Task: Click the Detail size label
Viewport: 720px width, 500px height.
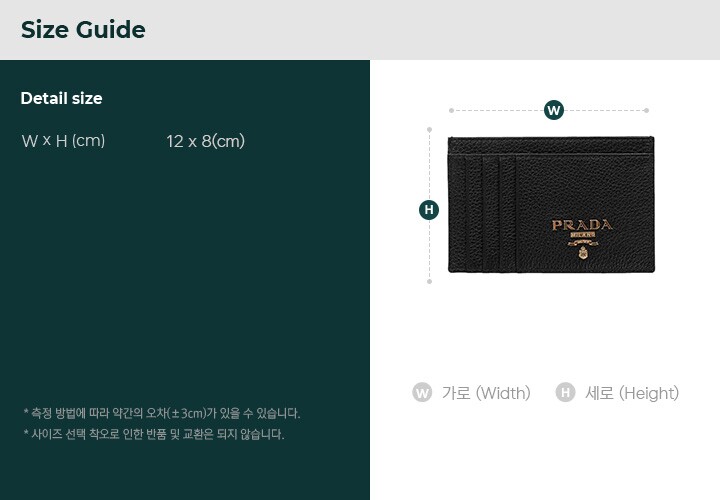Action: click(x=62, y=98)
